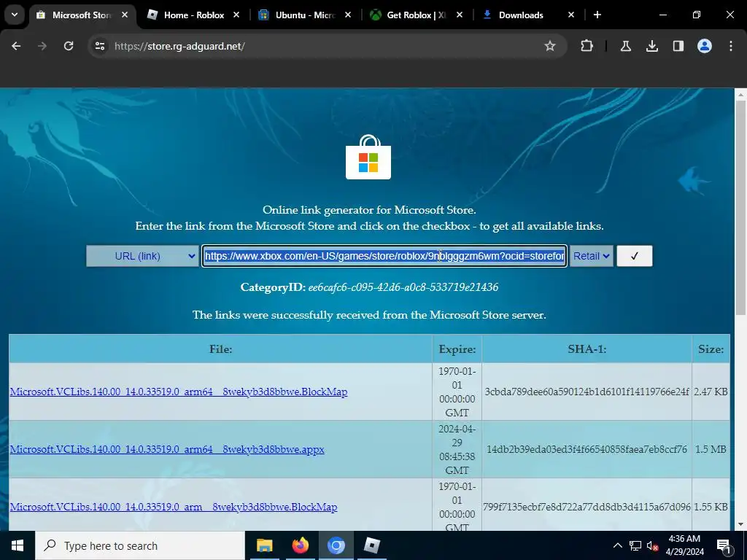Viewport: 747px width, 560px height.
Task: Bookmark this page with the star icon
Action: click(x=550, y=46)
